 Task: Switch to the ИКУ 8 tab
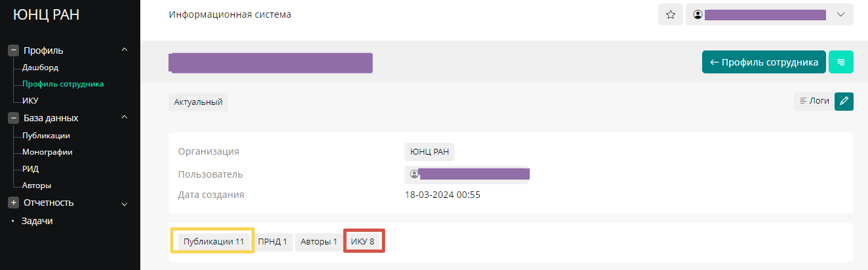[x=363, y=241]
